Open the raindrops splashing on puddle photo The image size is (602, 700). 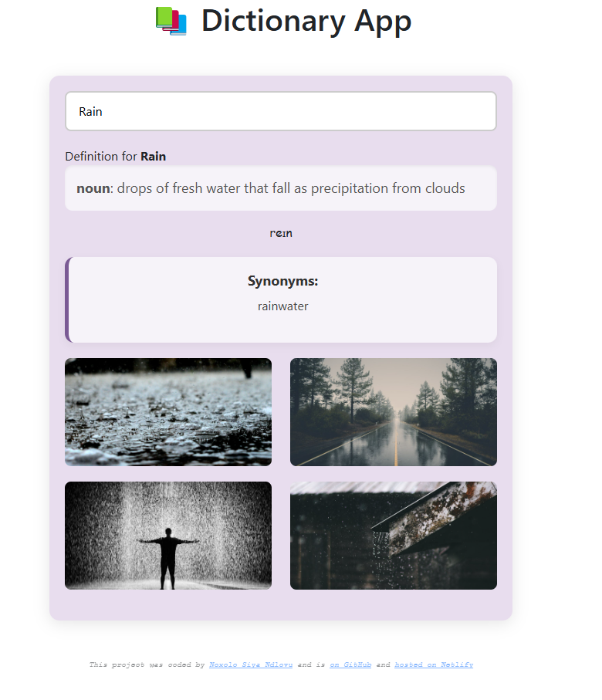(x=168, y=412)
